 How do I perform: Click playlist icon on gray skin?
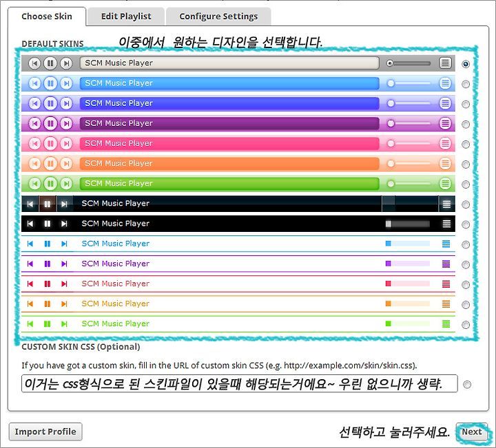click(x=445, y=63)
